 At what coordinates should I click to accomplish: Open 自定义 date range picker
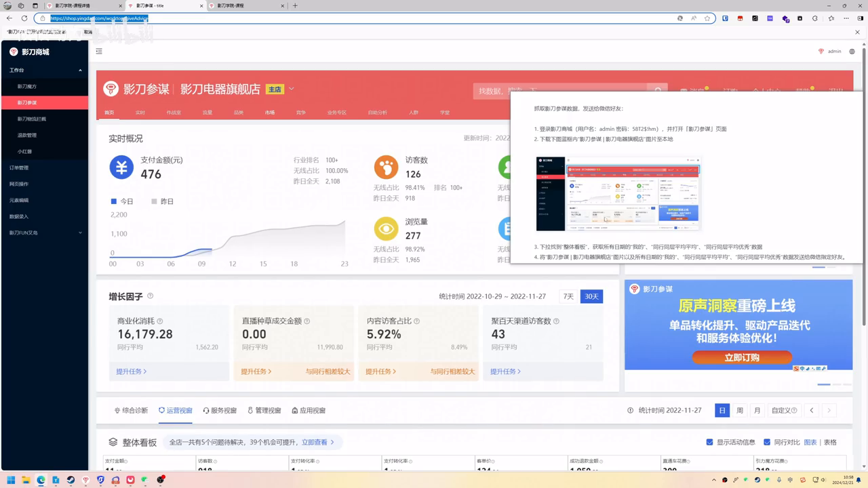[784, 410]
